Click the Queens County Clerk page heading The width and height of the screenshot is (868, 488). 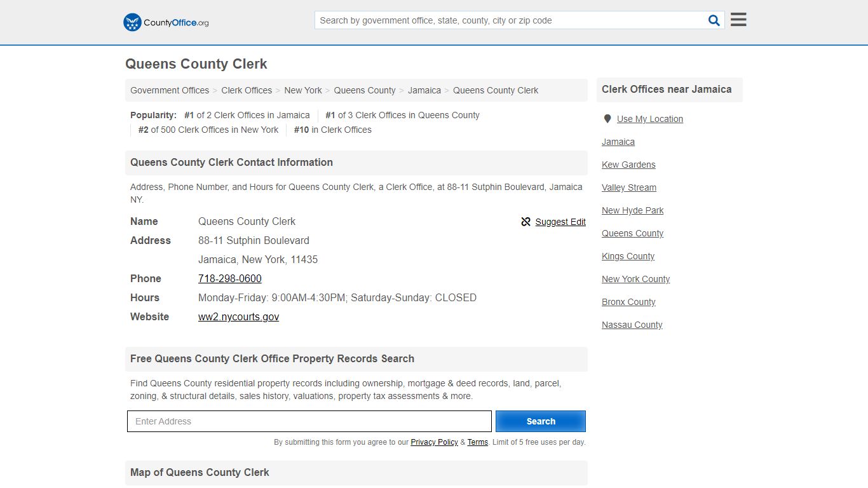click(x=196, y=64)
